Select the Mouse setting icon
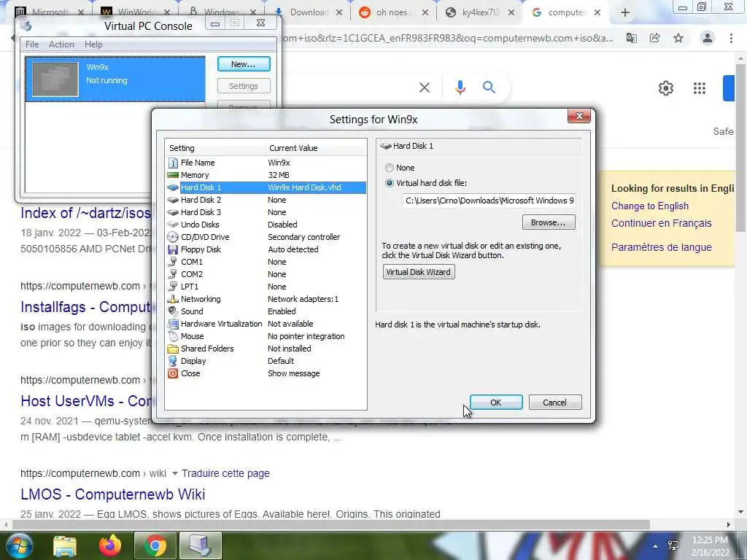The width and height of the screenshot is (747, 560). click(x=173, y=336)
